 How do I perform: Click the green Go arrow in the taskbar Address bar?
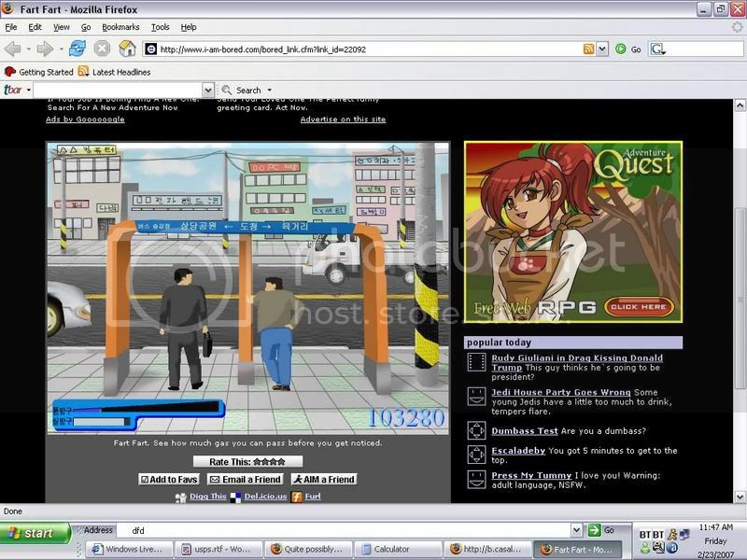click(x=594, y=530)
